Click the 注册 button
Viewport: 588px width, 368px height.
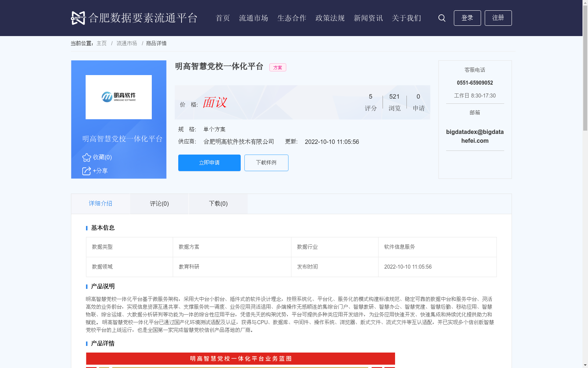click(498, 18)
